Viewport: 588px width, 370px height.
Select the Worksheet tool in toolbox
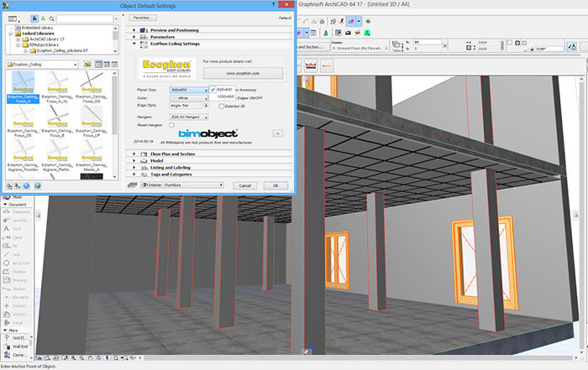point(16,314)
